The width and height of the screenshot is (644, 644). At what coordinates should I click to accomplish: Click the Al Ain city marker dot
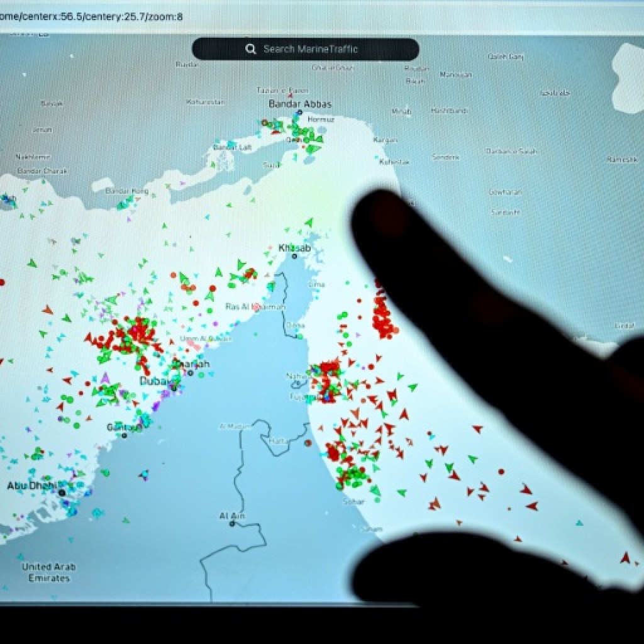(233, 523)
